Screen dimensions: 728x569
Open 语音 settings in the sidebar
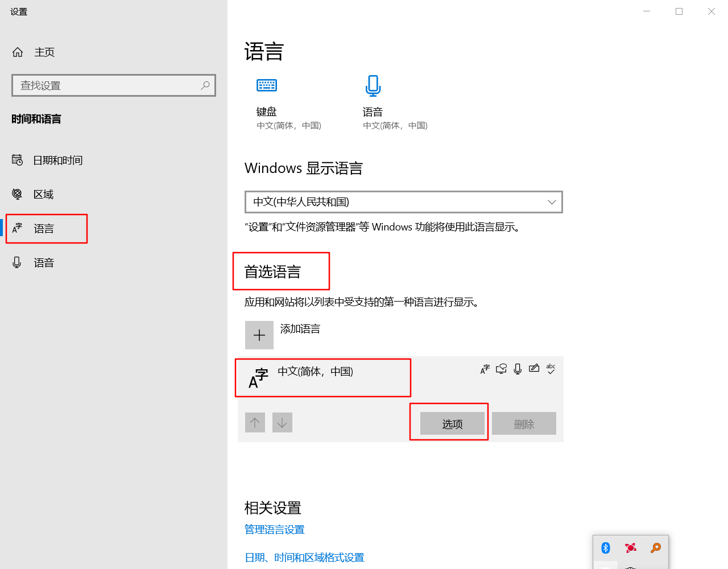tap(33, 263)
